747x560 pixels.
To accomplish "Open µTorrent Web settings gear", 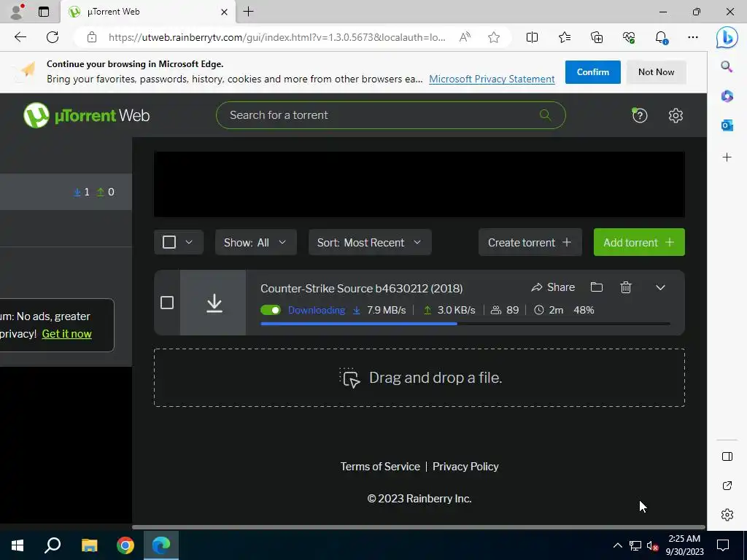I will (676, 115).
